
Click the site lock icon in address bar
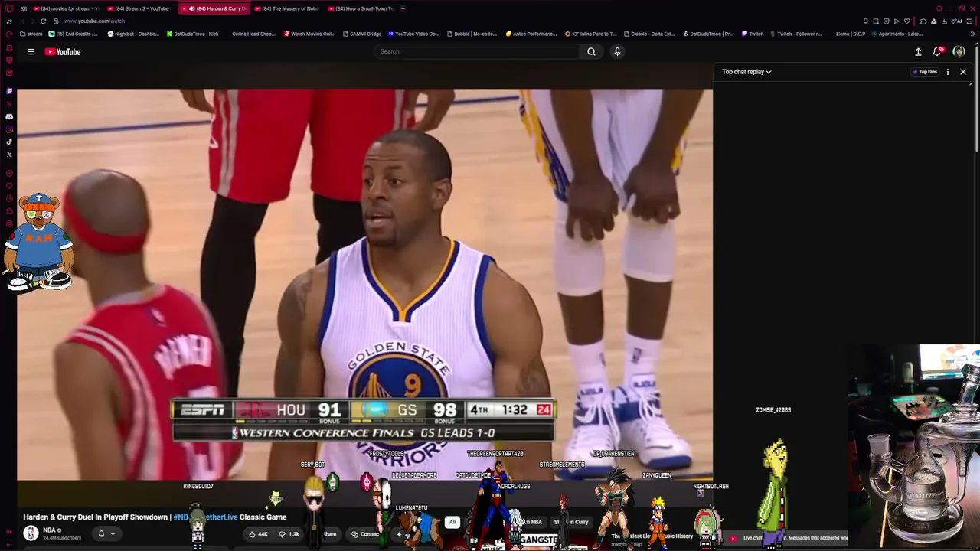[x=56, y=21]
